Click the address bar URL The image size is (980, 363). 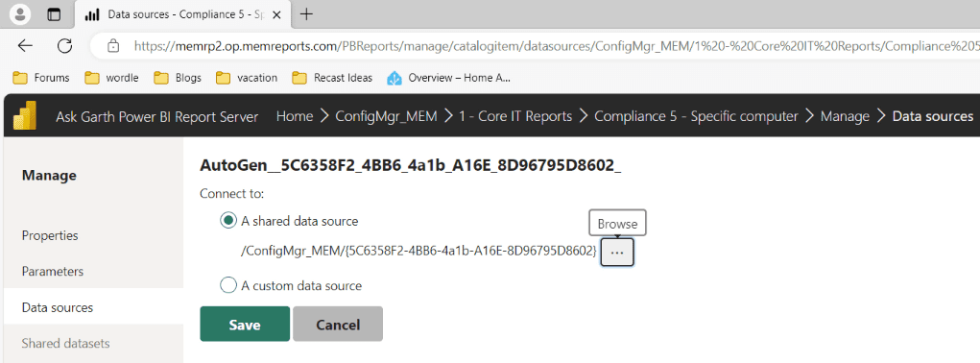(x=557, y=45)
